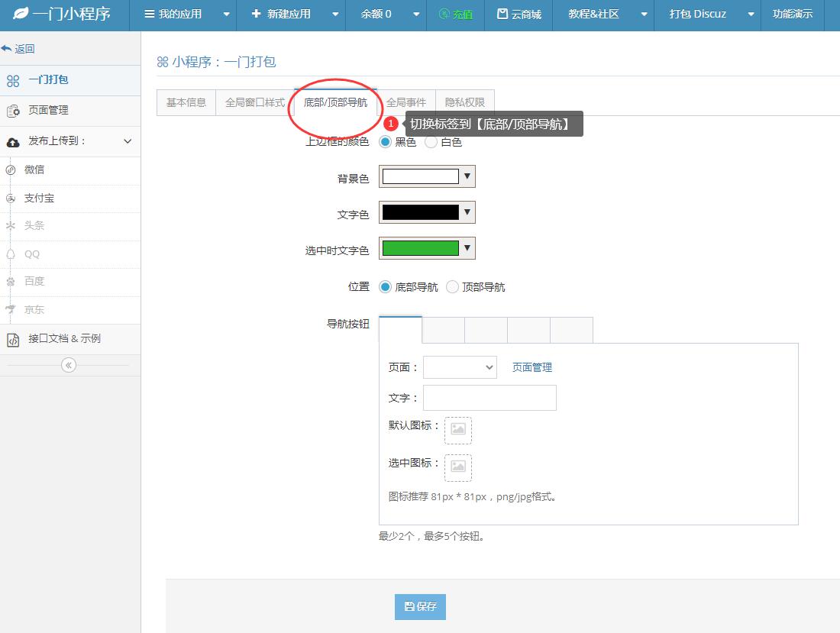Click the QQ penguin icon
Screen dimensions: 840x633
point(10,254)
